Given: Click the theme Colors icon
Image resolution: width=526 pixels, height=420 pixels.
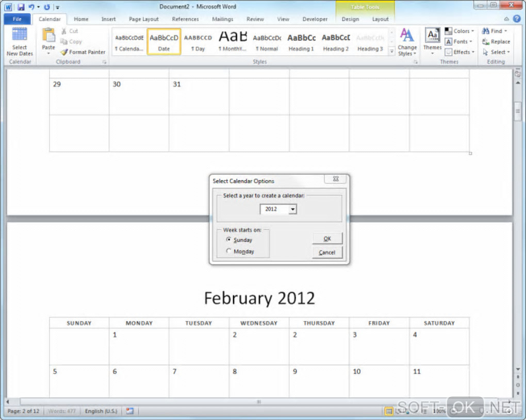Looking at the screenshot, I should tap(448, 31).
